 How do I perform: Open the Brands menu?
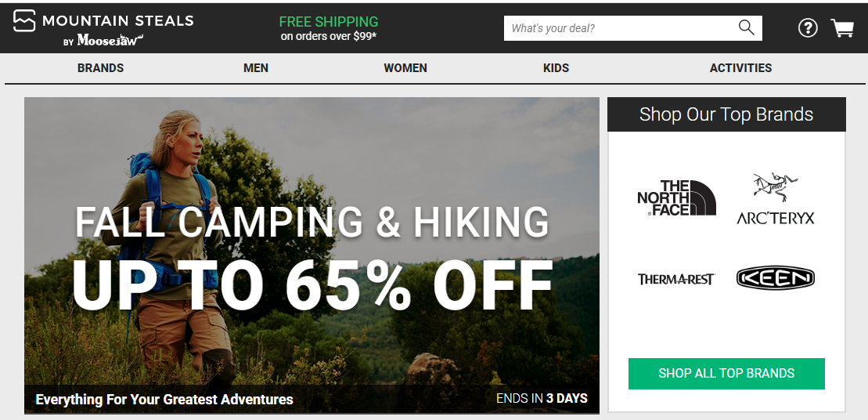pyautogui.click(x=100, y=68)
